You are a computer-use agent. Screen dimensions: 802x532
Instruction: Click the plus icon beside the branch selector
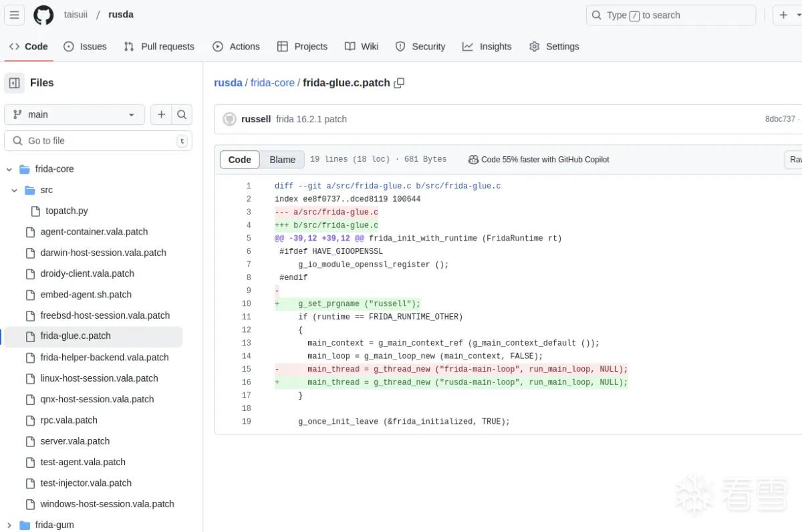[161, 114]
